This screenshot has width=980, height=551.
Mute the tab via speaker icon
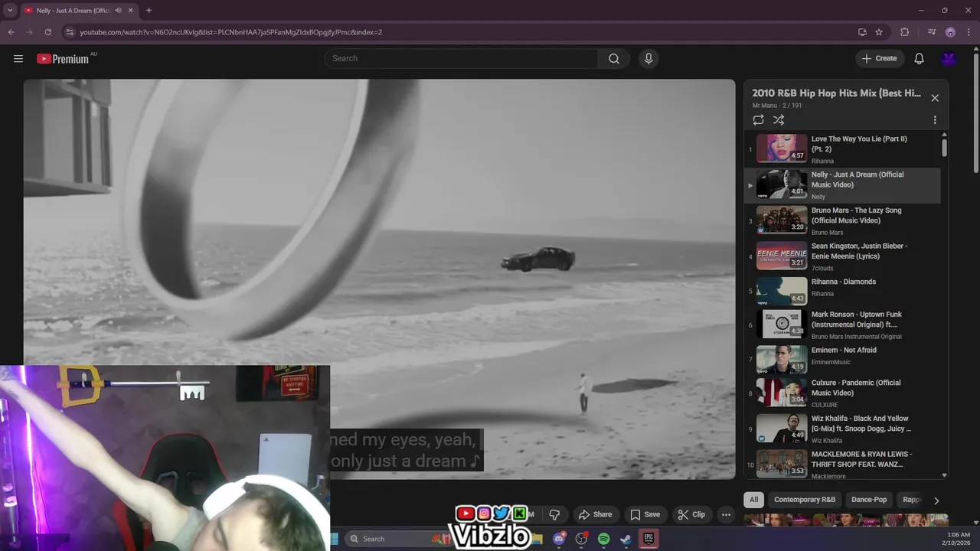click(118, 10)
